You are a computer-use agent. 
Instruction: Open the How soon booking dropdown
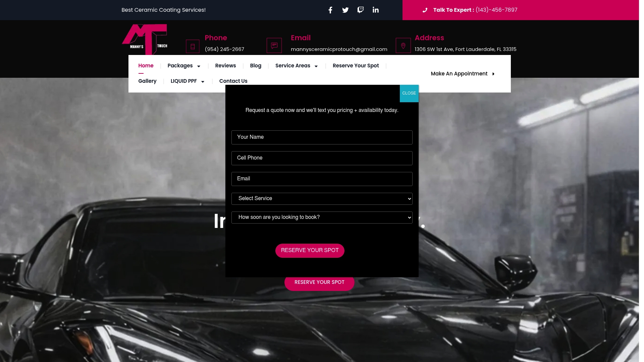322,218
